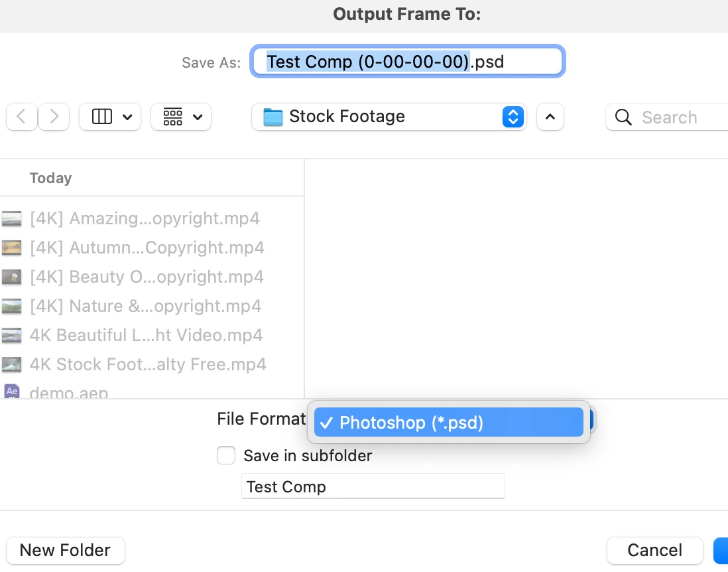Click the Search magnifier icon
Viewport: 728px width, 572px height.
(x=623, y=117)
